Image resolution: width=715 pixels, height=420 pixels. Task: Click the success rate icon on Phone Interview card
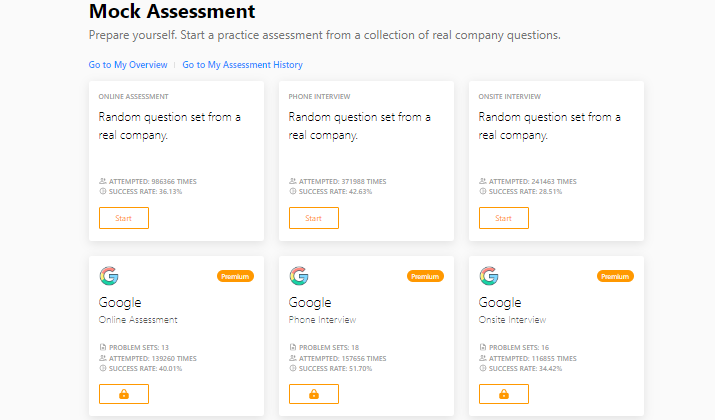pyautogui.click(x=293, y=192)
